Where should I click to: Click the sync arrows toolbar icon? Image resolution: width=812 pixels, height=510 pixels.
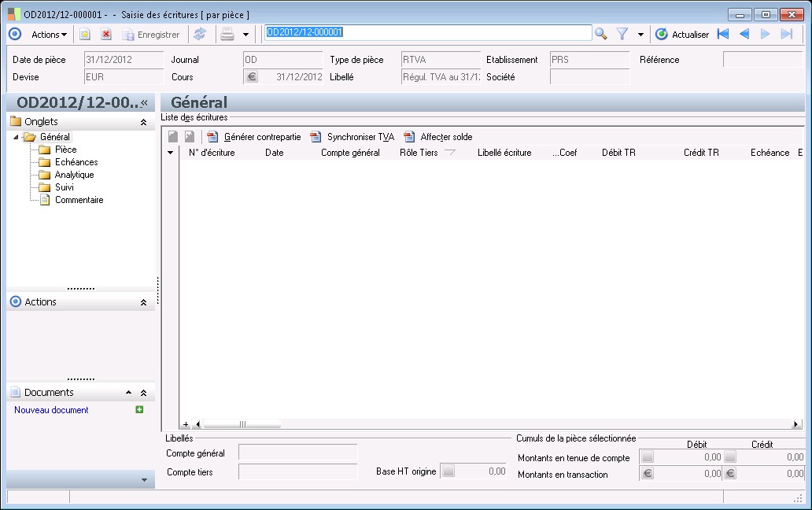200,35
